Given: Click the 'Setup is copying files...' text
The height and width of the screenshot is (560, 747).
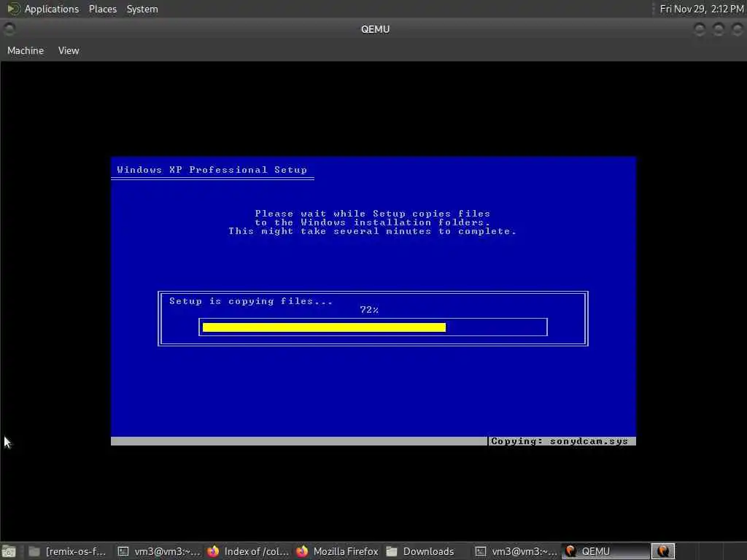Looking at the screenshot, I should pyautogui.click(x=251, y=301).
